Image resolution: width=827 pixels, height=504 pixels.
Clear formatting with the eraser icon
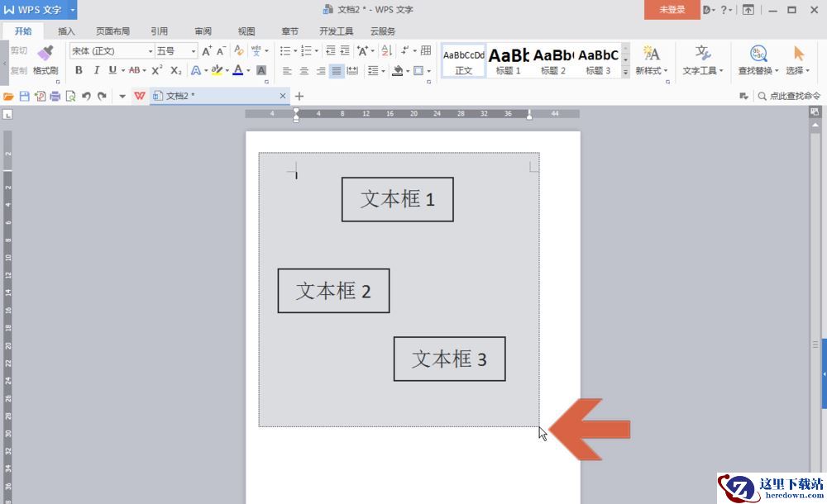tap(239, 50)
